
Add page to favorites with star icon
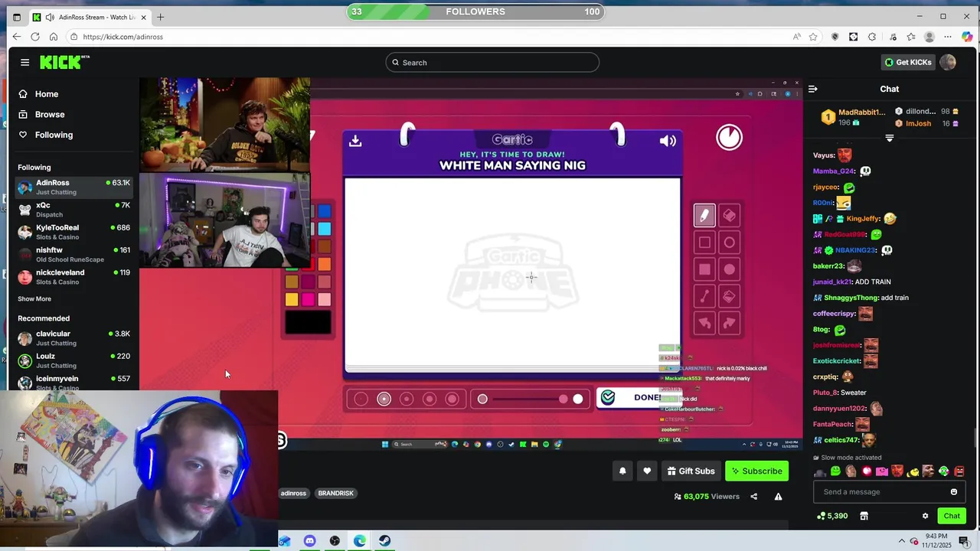813,37
